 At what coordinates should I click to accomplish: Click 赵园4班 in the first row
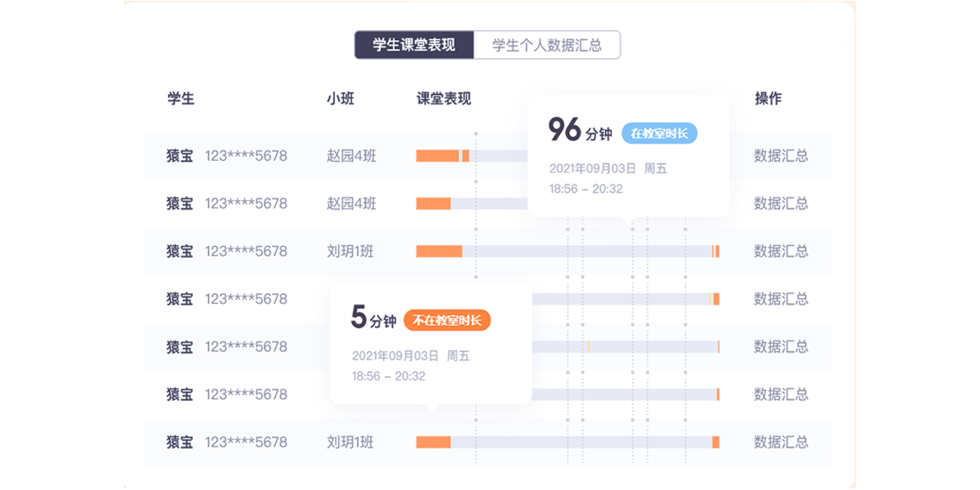tap(352, 156)
